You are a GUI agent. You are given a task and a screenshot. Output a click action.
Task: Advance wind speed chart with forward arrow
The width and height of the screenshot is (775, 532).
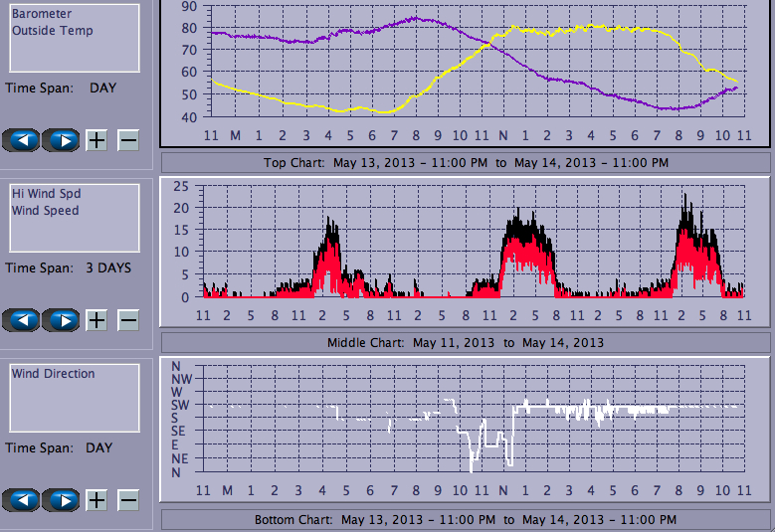62,320
